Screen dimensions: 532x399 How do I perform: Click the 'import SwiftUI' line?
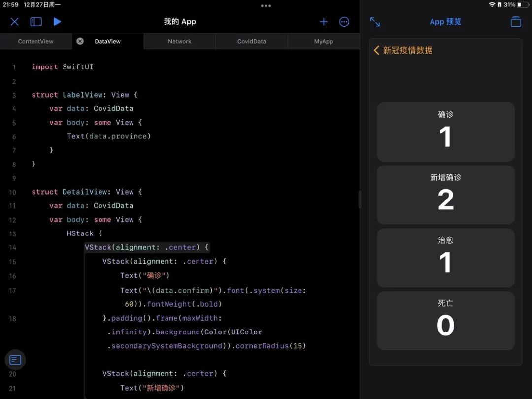[x=63, y=67]
